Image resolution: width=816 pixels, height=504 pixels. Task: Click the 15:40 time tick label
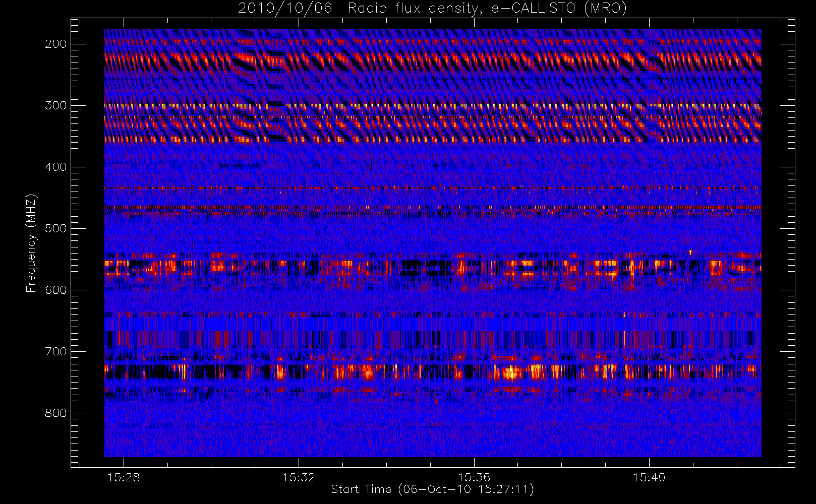pyautogui.click(x=649, y=477)
